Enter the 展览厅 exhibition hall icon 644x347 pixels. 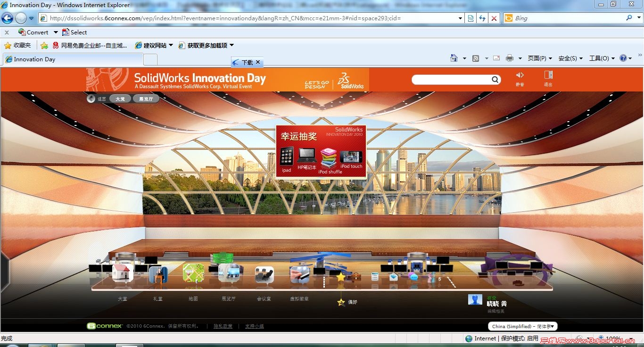pyautogui.click(x=229, y=273)
